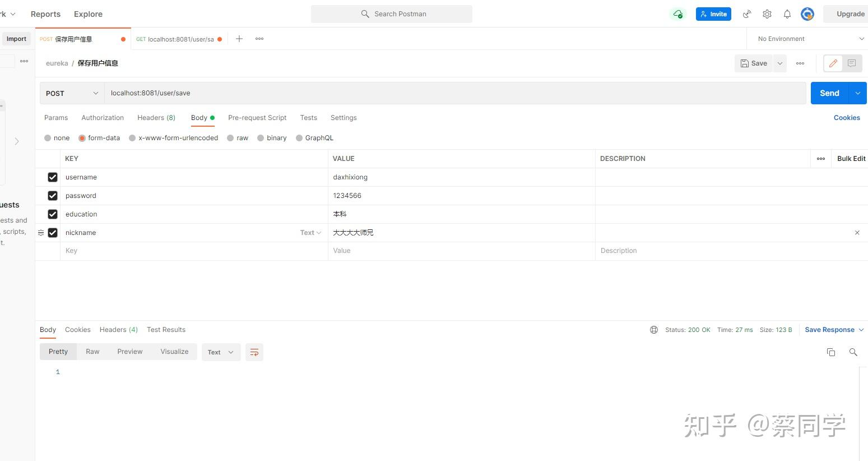Open the comments icon beside edit pencil
Screen dimensions: 868x461
pos(852,63)
